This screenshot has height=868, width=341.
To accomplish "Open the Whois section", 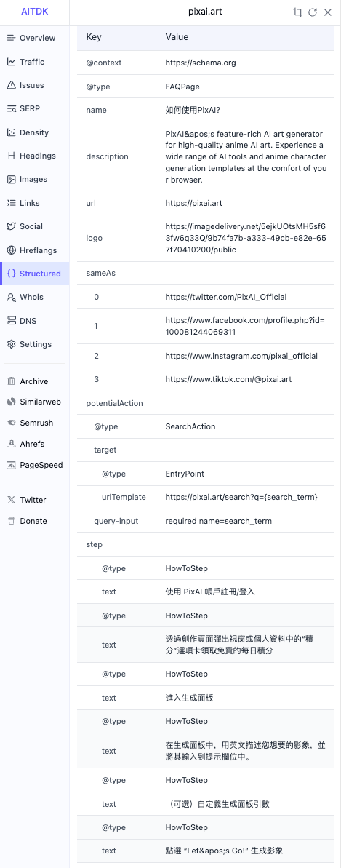I will (x=35, y=298).
